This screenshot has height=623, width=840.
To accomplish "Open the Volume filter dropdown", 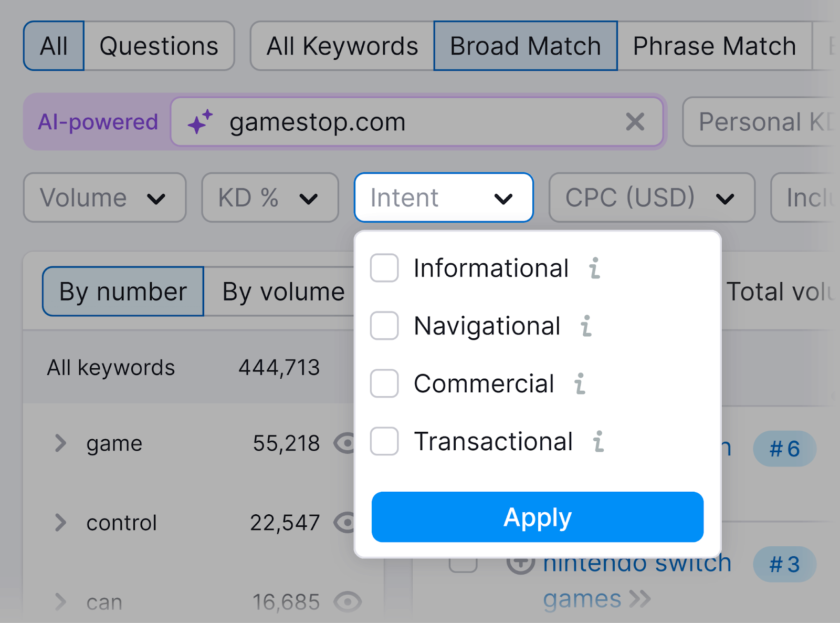I will coord(104,198).
